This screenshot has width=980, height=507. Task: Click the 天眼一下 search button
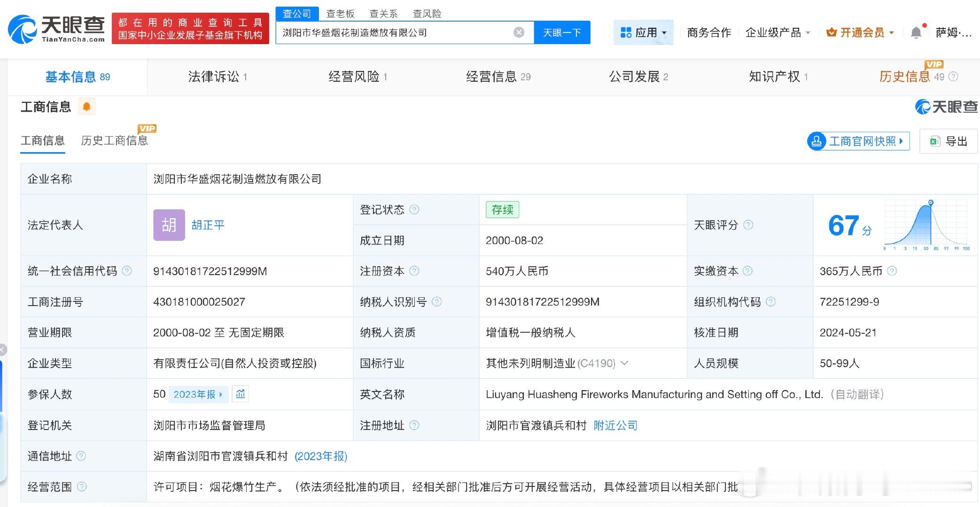tap(562, 32)
